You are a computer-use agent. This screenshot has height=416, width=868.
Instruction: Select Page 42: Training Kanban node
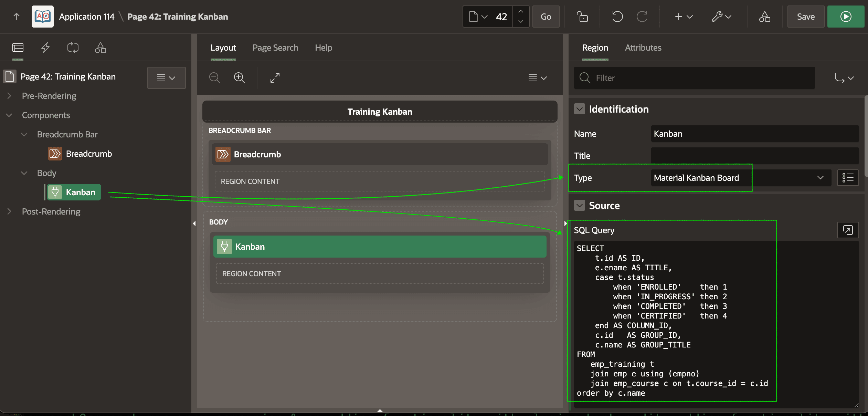pos(68,76)
